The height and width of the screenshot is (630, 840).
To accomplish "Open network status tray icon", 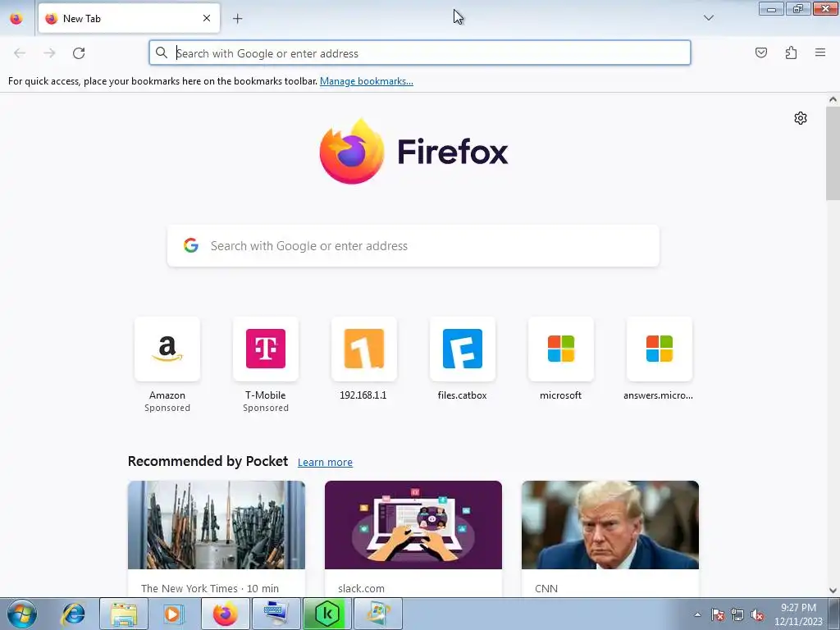I will 737,614.
